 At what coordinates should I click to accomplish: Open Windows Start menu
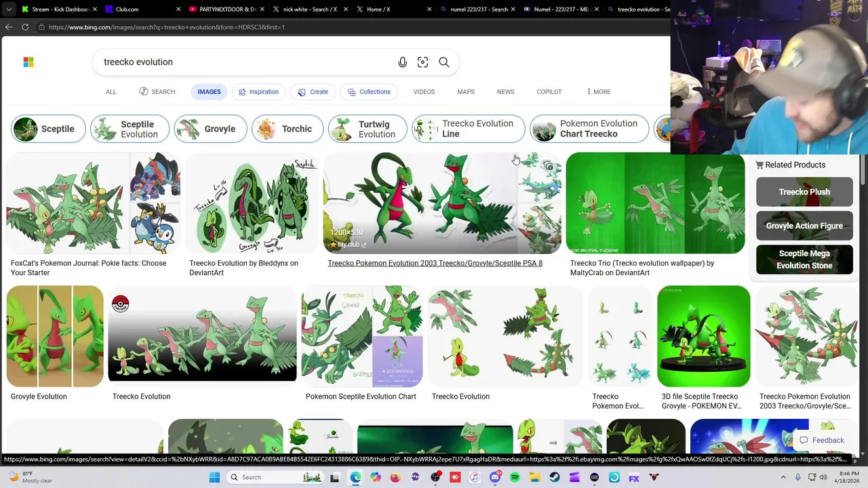[x=214, y=477]
